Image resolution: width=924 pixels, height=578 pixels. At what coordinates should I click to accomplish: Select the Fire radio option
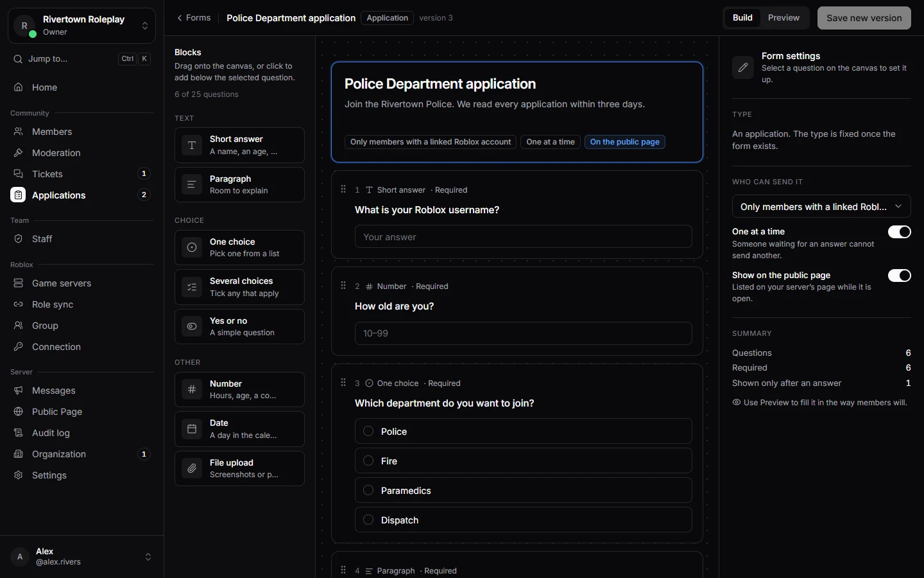(368, 460)
